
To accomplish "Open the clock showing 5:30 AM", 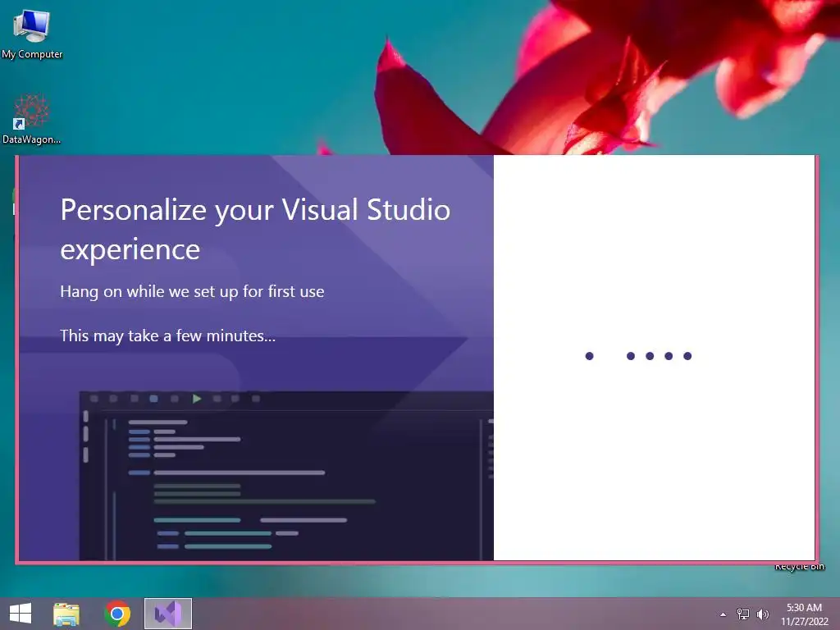I will pos(804,614).
